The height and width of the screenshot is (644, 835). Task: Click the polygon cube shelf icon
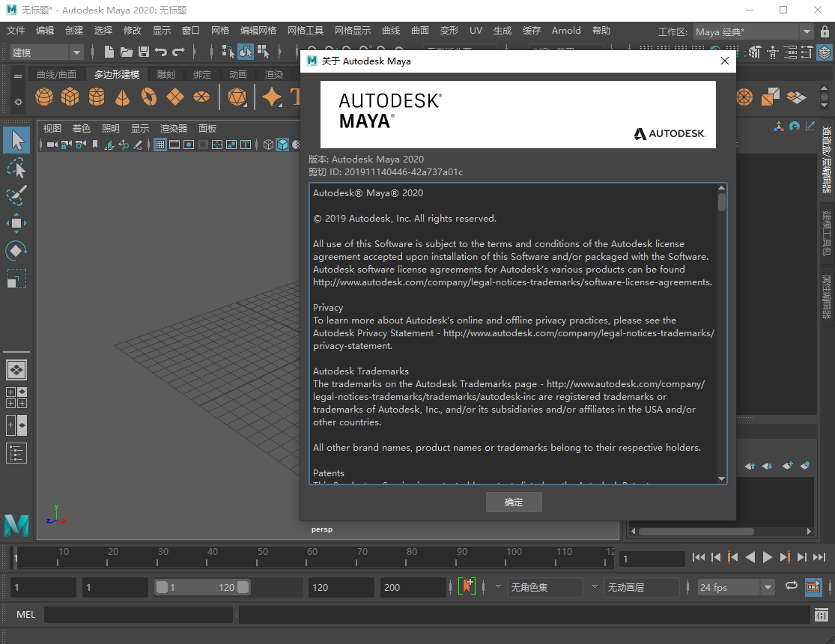point(70,97)
